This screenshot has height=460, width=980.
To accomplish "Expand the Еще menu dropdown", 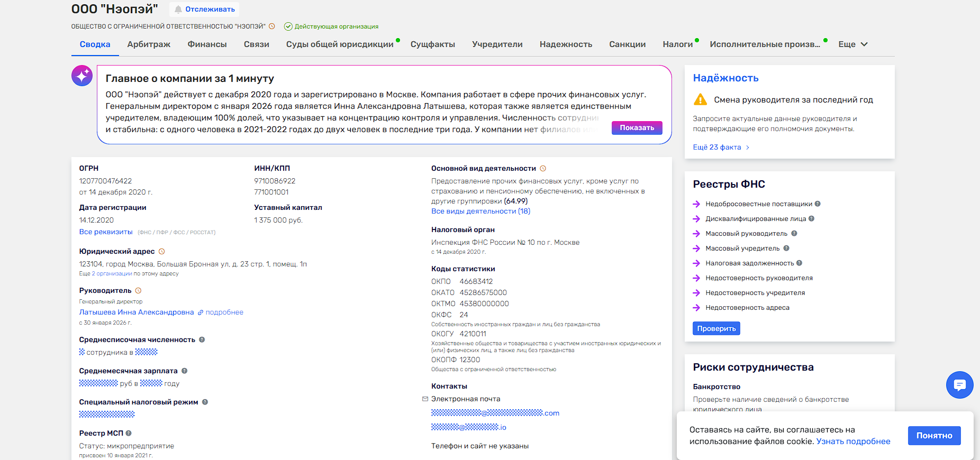I will tap(852, 44).
